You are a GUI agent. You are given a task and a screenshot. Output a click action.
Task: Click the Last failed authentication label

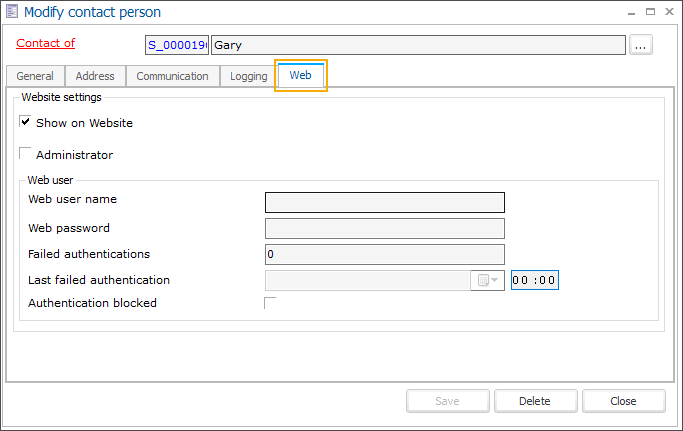[99, 280]
